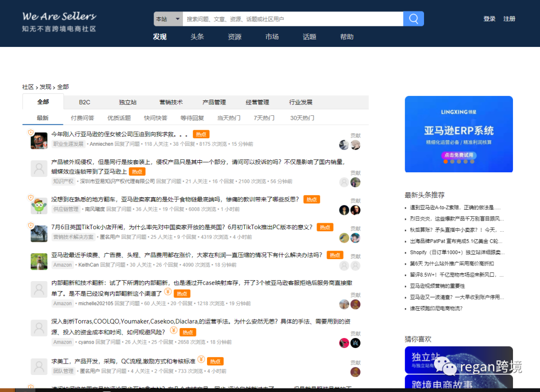The width and height of the screenshot is (540, 392).
Task: Click the anonymous user avatar on 内部翻新 post
Action: click(39, 288)
